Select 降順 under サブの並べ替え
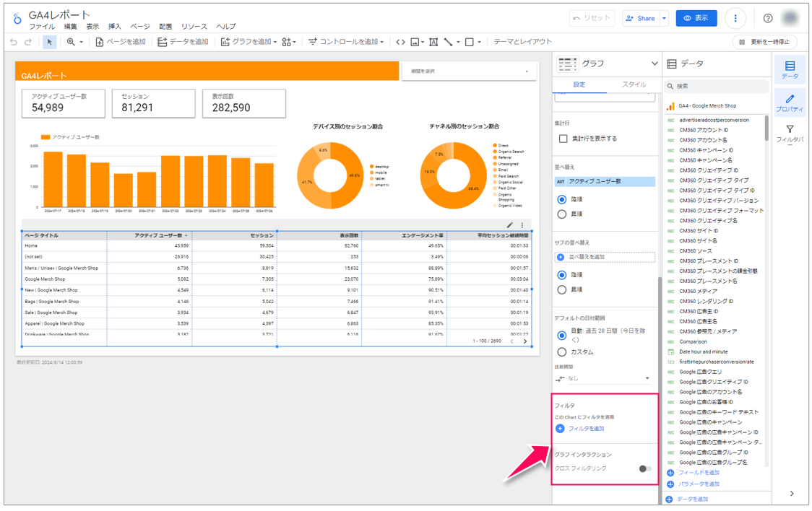 point(562,275)
